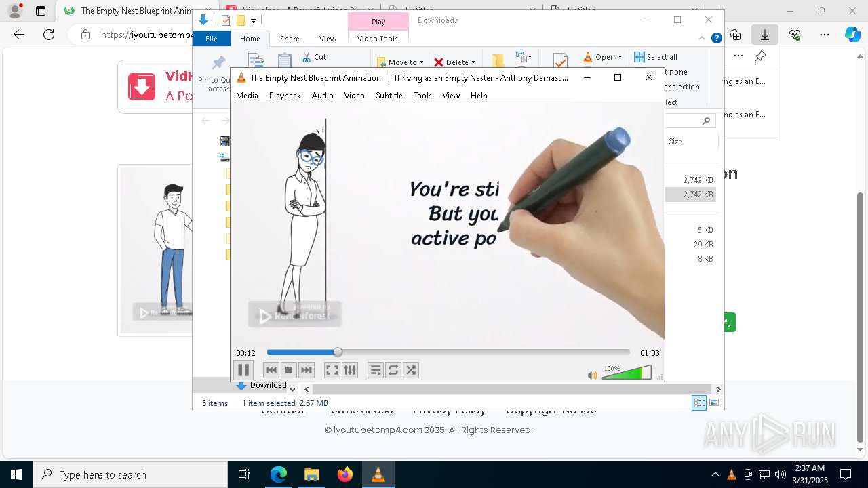The height and width of the screenshot is (488, 868).
Task: Open Windows Start menu
Action: 16,474
